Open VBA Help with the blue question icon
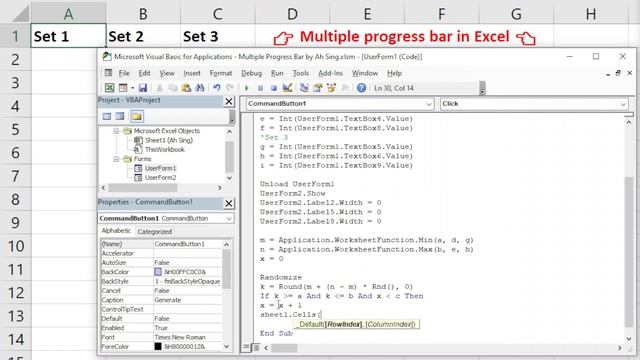The image size is (640, 360). [x=361, y=88]
